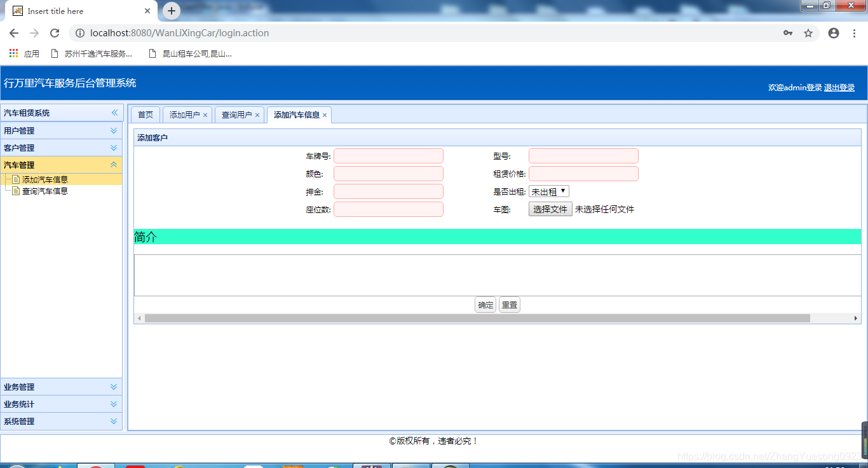This screenshot has height=468, width=868.
Task: Open the 应用 apps shortcut
Action: (x=24, y=54)
